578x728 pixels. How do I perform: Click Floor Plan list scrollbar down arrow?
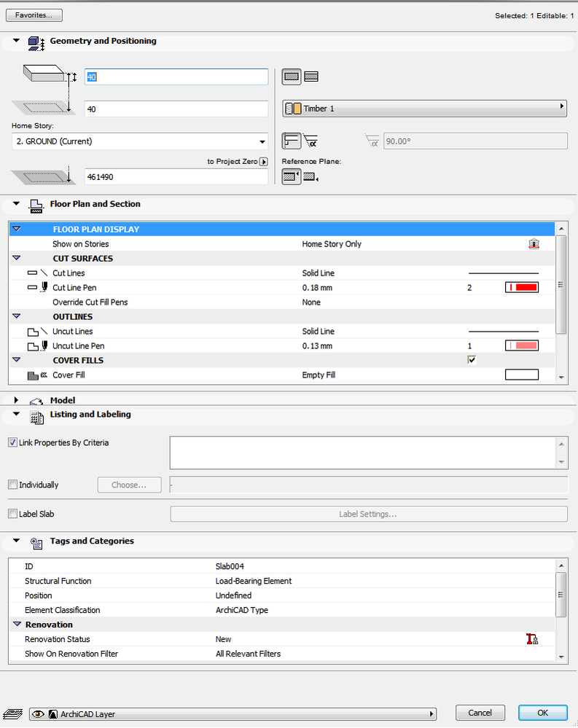(x=561, y=377)
